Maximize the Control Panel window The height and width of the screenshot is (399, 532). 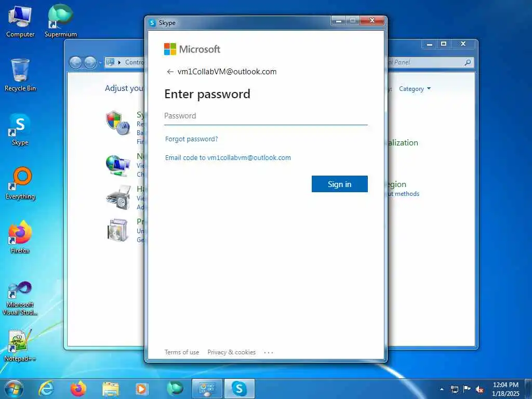444,44
